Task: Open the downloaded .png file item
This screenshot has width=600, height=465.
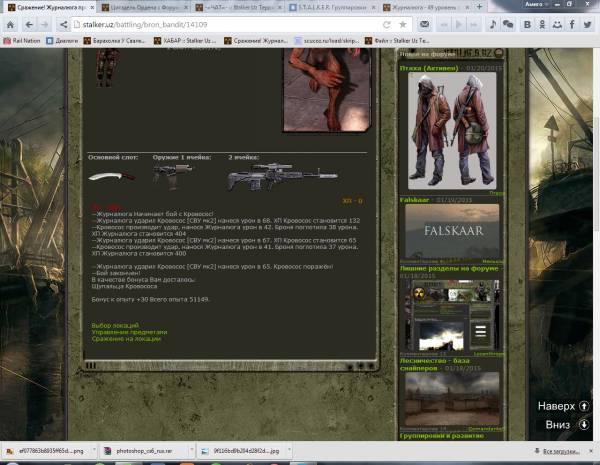Action: pos(46,451)
